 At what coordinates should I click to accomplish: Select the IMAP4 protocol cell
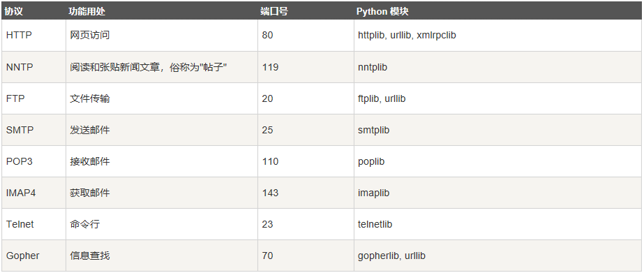point(33,193)
